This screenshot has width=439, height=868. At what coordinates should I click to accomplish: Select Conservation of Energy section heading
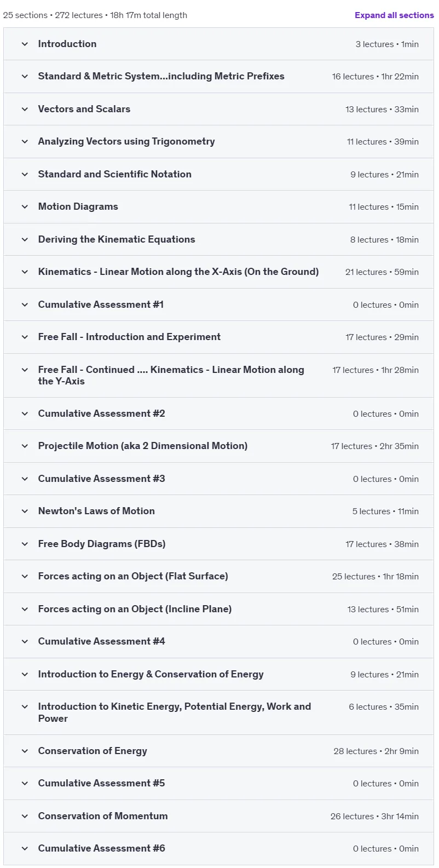93,751
